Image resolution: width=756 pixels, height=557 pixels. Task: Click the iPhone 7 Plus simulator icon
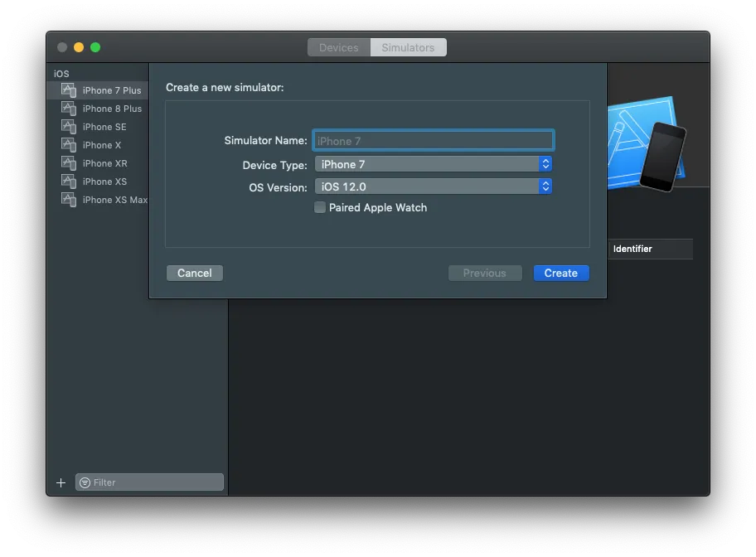[69, 90]
